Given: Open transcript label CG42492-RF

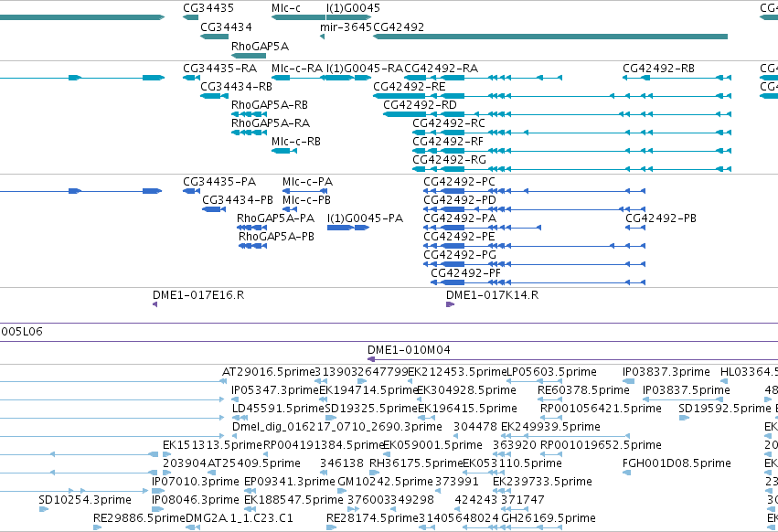Looking at the screenshot, I should point(448,142).
